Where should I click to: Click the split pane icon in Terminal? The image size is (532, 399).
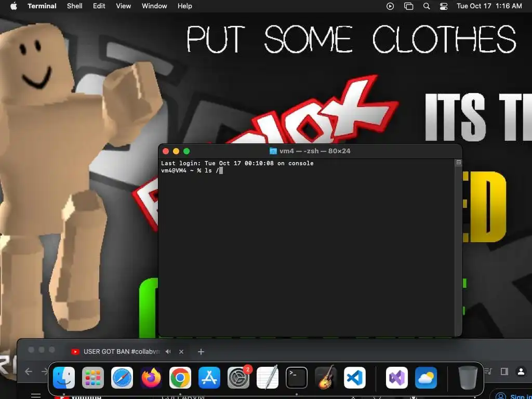[458, 163]
